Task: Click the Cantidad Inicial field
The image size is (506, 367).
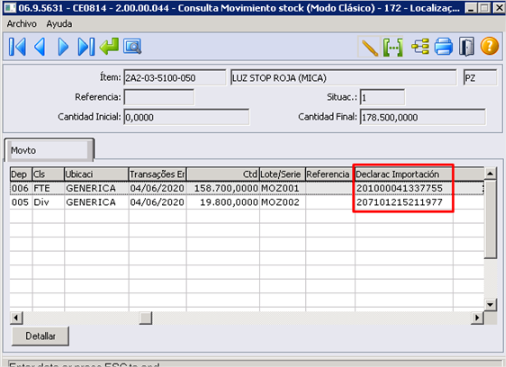Action: coord(186,117)
